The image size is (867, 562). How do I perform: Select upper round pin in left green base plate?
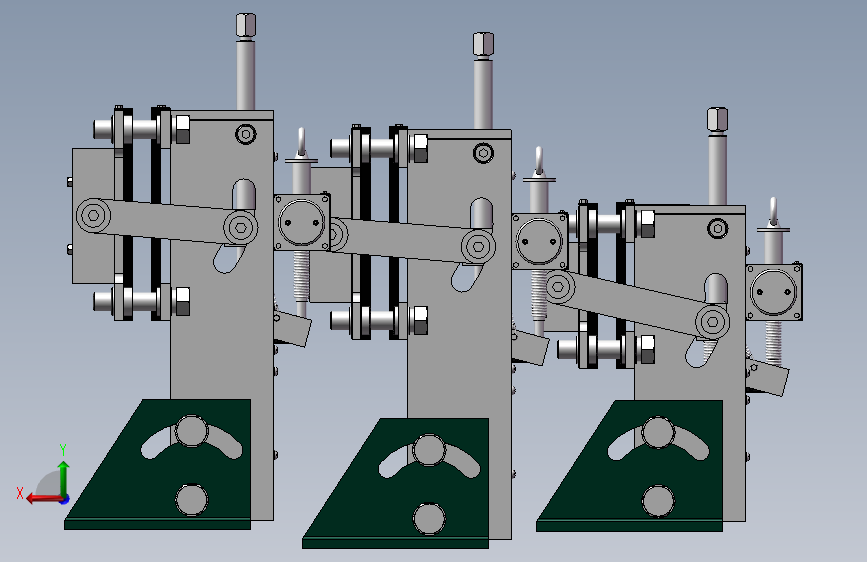tap(191, 431)
